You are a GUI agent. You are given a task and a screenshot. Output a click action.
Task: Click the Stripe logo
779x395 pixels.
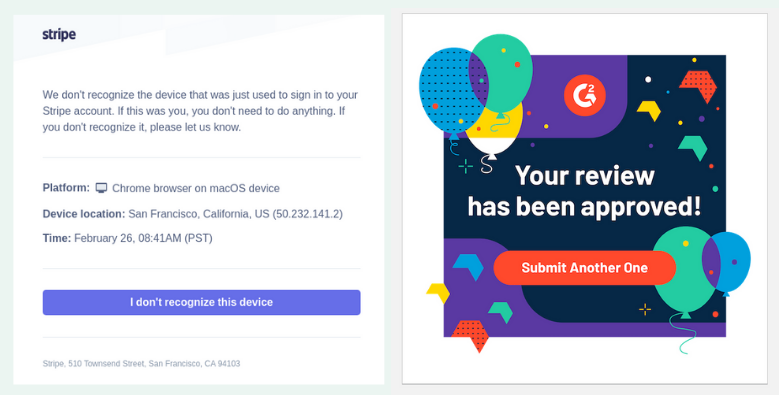(x=59, y=34)
